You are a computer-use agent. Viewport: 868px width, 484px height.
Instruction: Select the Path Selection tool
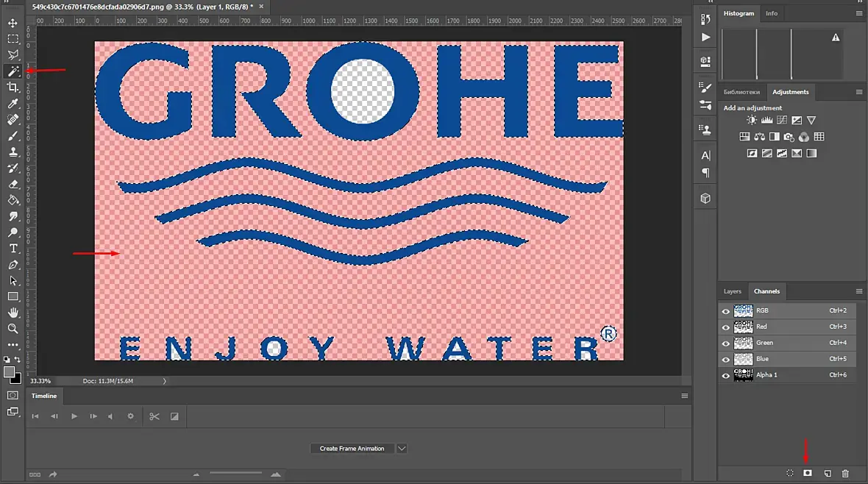[13, 281]
